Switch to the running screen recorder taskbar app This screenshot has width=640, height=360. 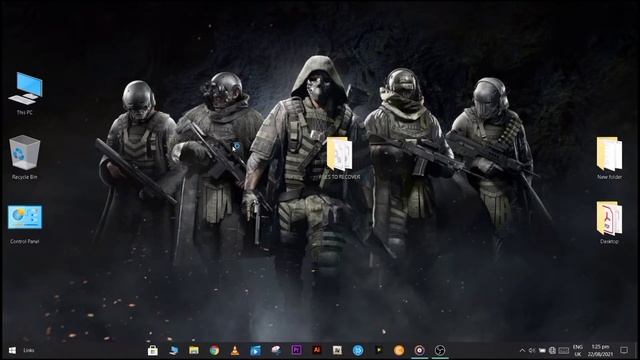(x=420, y=350)
